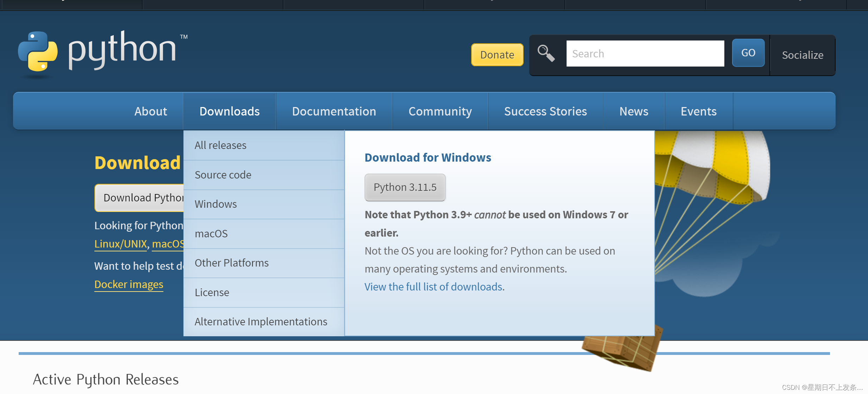The height and width of the screenshot is (394, 868).
Task: Select Source code in Downloads dropdown
Action: [x=264, y=175]
